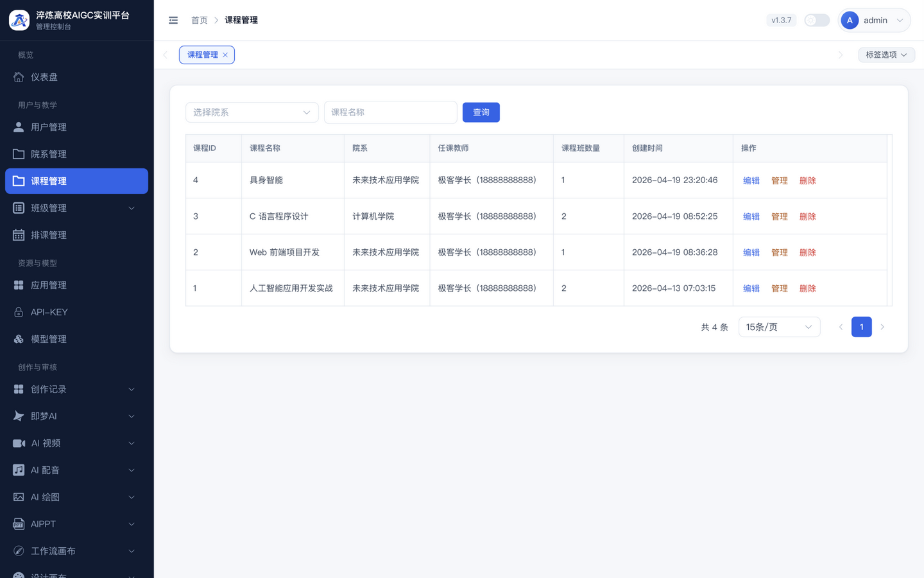Collapse the sidebar with the menu fold icon
Image resolution: width=924 pixels, height=578 pixels.
(173, 21)
